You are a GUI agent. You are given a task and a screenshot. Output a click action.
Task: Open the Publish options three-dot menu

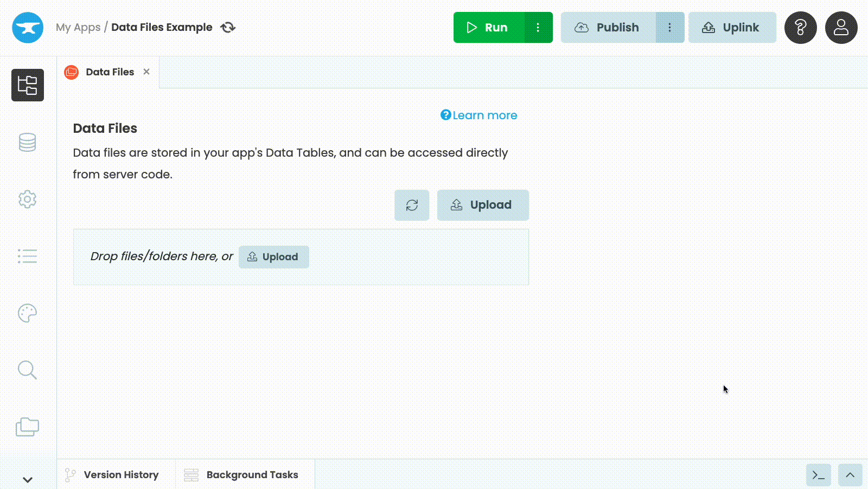[670, 28]
